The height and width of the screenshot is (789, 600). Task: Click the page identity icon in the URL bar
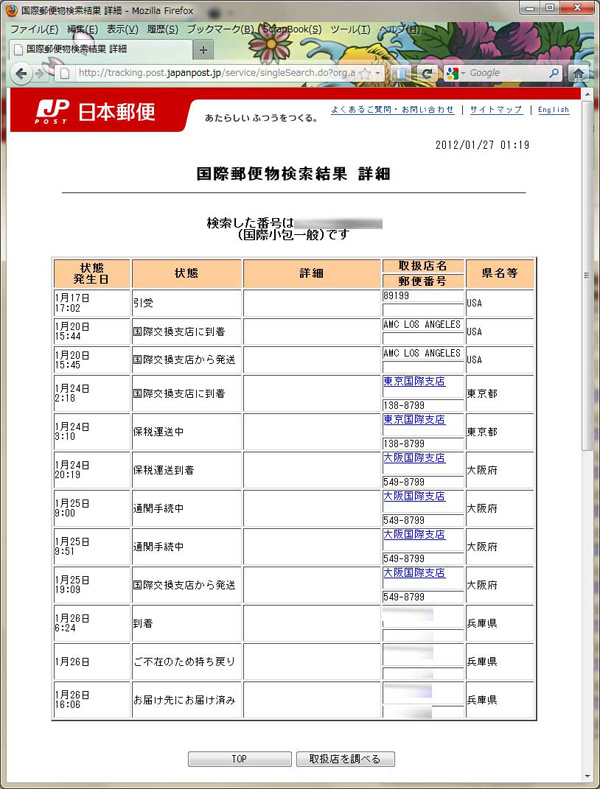coord(64,73)
